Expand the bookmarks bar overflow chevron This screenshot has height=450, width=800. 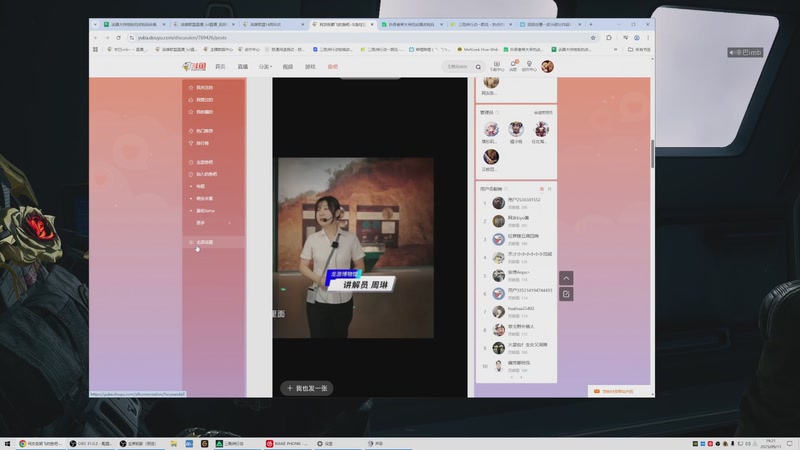coord(615,49)
